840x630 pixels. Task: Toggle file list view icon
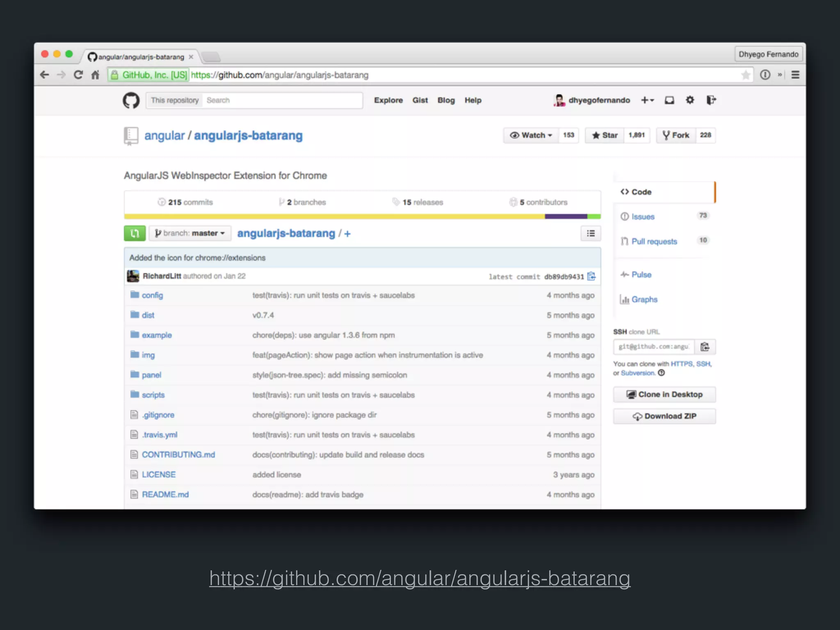(x=591, y=233)
